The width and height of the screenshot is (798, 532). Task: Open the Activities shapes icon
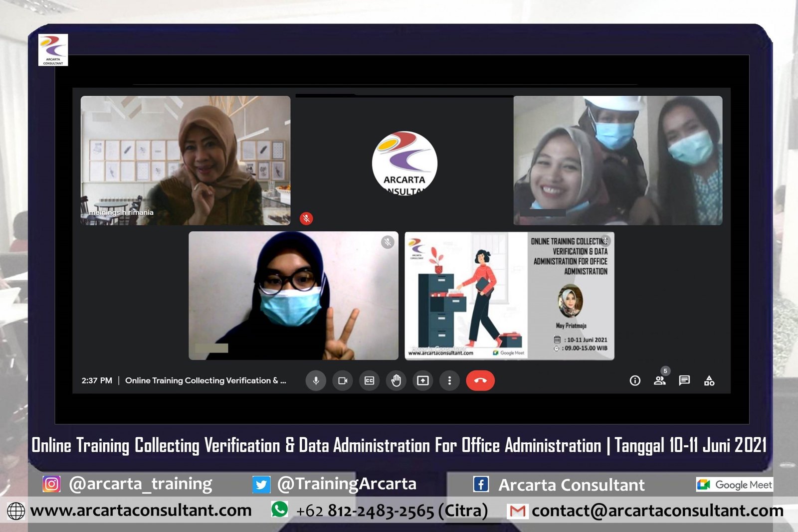click(x=709, y=381)
